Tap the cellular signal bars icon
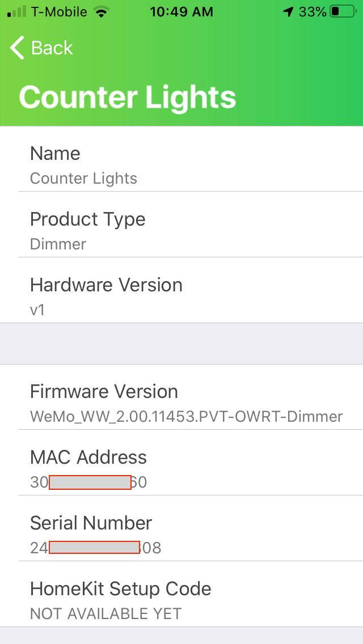 17,11
